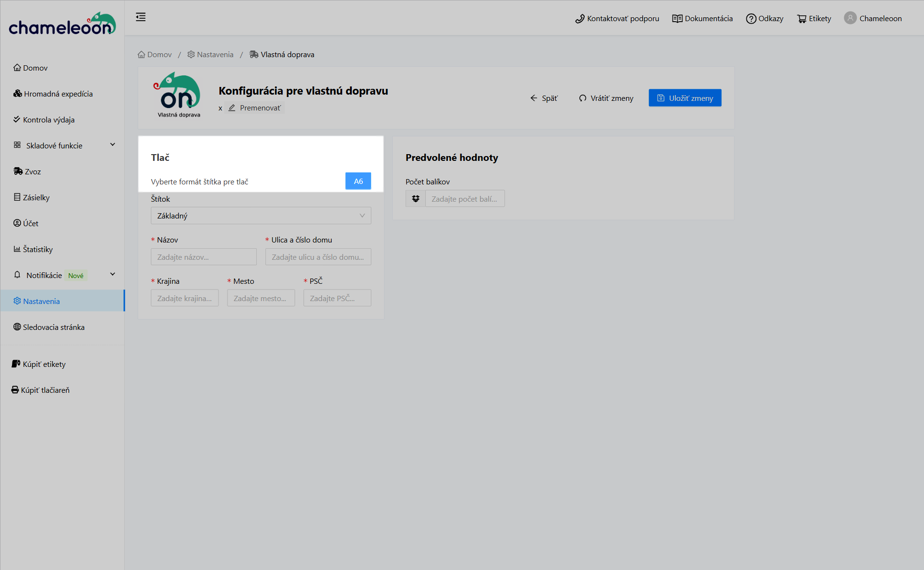Click the Chameleoon user avatar
Viewport: 924px width, 570px height.
[850, 18]
